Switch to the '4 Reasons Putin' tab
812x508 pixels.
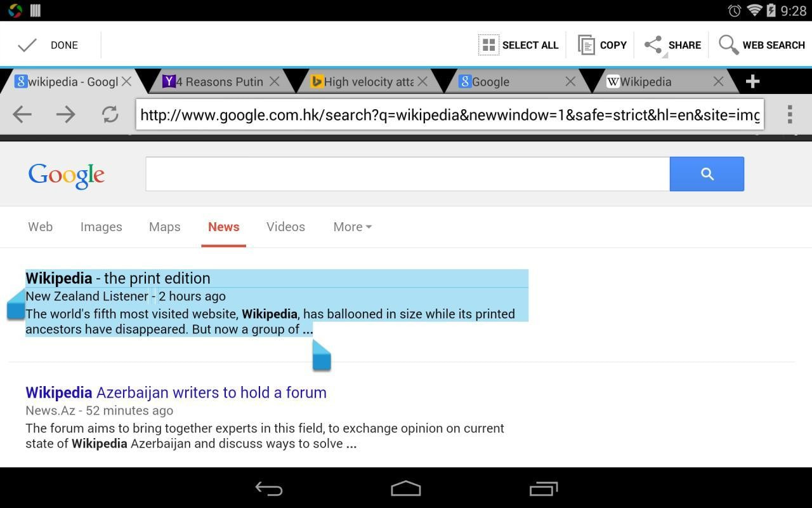[x=221, y=81]
